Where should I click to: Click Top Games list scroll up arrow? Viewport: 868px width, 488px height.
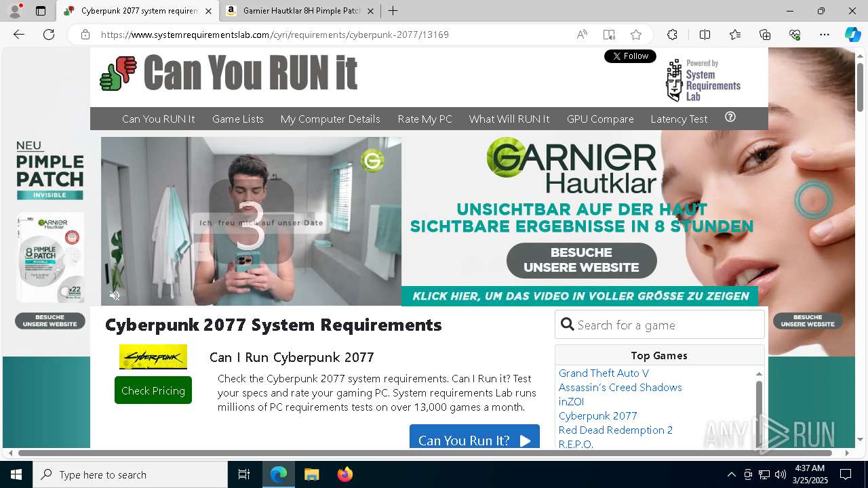tap(759, 373)
